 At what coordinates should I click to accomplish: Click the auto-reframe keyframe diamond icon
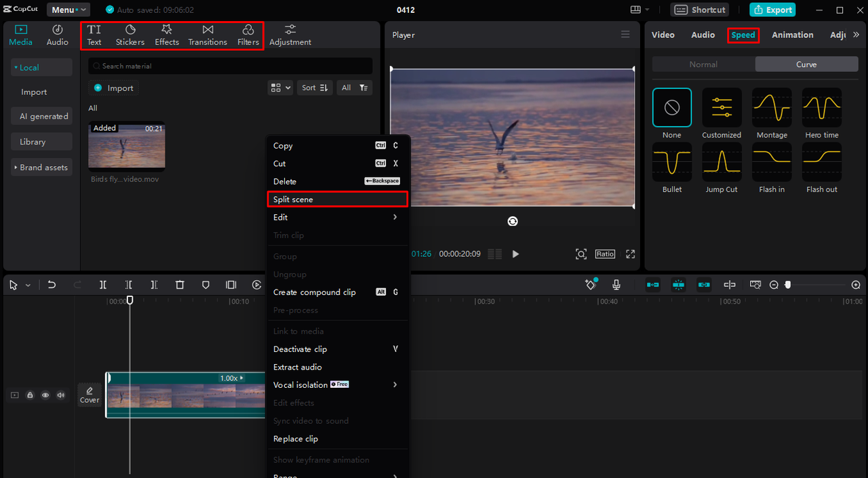point(591,285)
